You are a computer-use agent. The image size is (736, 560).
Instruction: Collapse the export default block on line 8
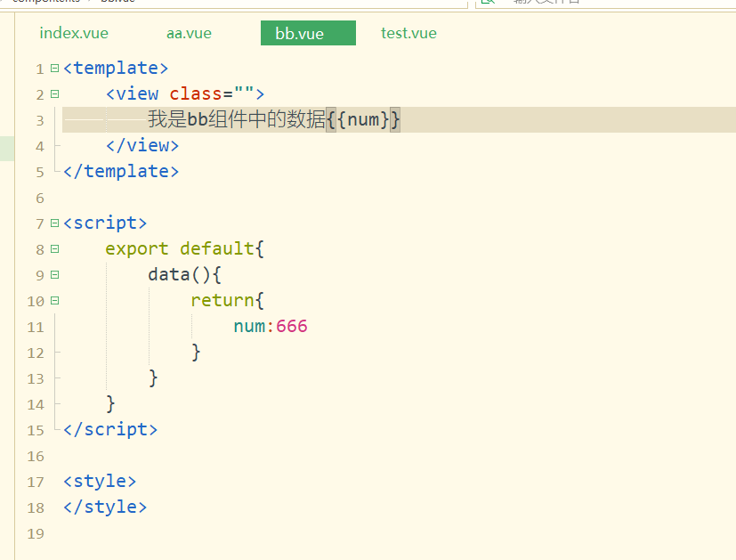[x=55, y=248]
